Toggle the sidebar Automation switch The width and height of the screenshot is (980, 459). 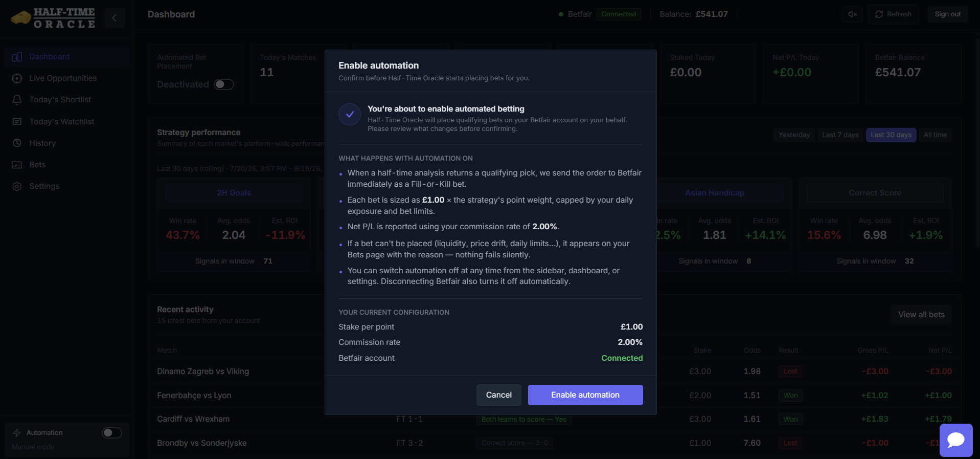pyautogui.click(x=112, y=433)
